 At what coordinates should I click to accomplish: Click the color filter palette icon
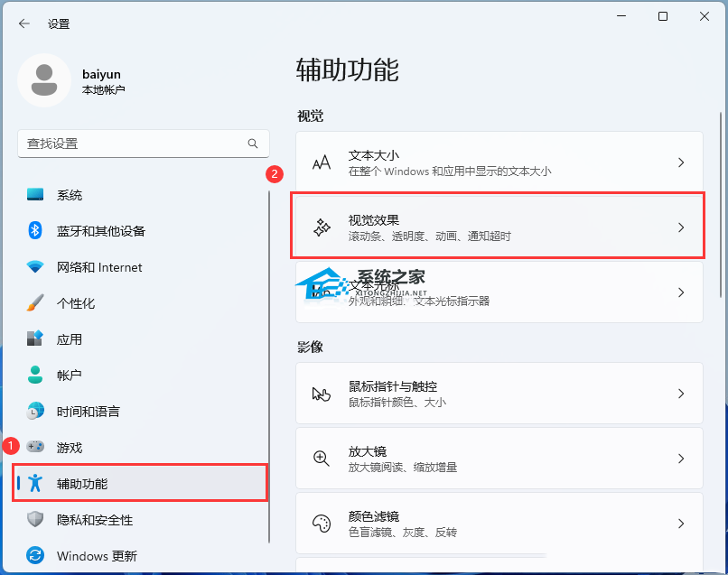322,524
